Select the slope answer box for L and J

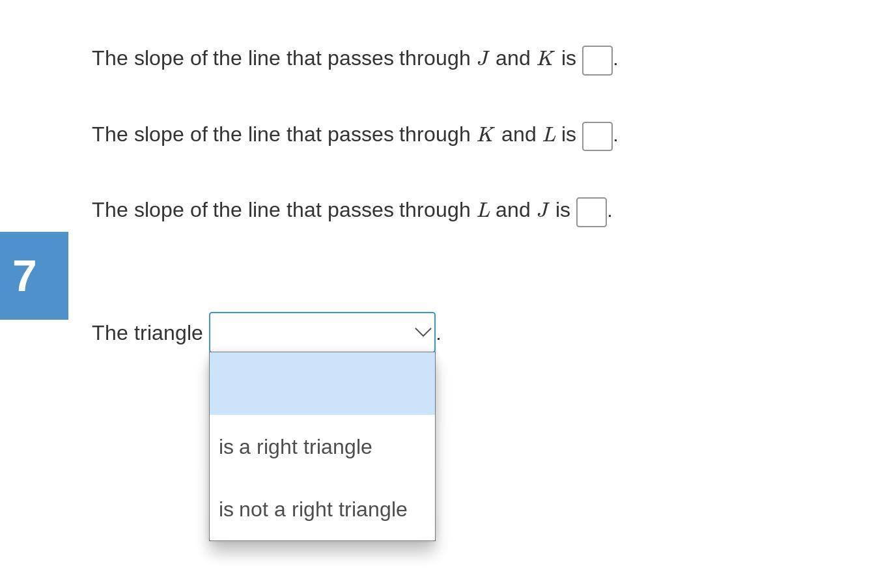point(591,212)
